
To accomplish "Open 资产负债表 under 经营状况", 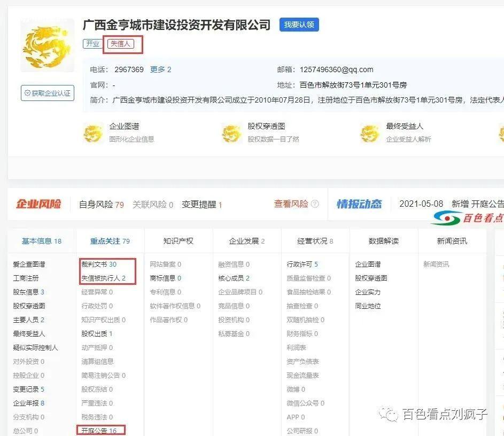I will point(303,362).
